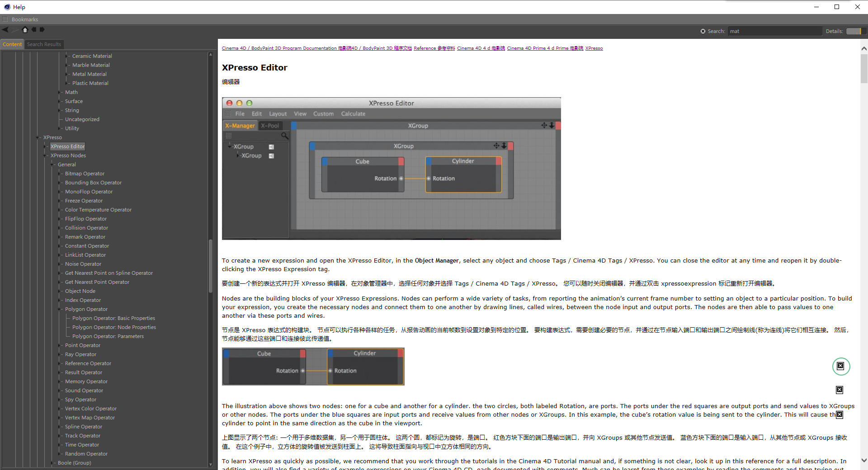
Task: Click the tree panel vertical scrollbar thumb
Action: coord(210,267)
